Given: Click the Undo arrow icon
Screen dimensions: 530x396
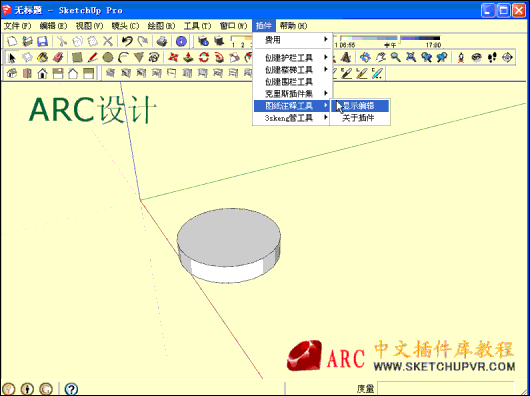Looking at the screenshot, I should [127, 42].
